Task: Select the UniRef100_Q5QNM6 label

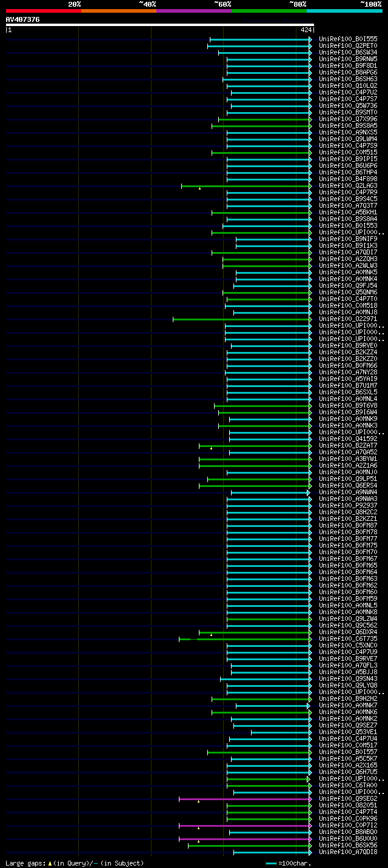Action: (348, 292)
